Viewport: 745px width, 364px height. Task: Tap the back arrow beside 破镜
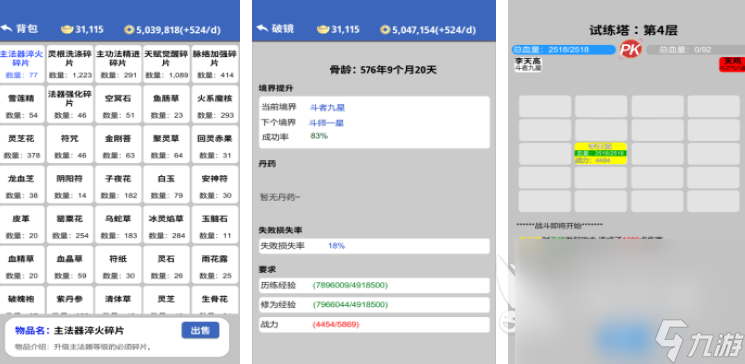pyautogui.click(x=262, y=29)
